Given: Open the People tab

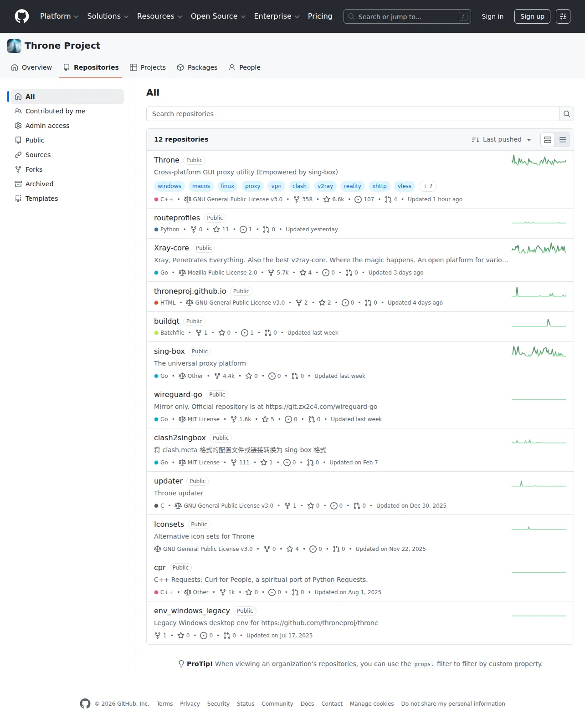Looking at the screenshot, I should [244, 67].
